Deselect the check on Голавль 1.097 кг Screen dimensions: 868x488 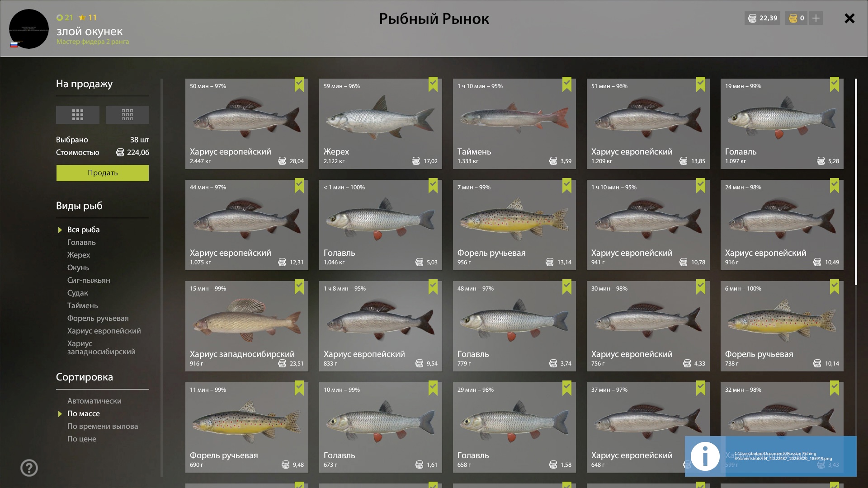835,84
